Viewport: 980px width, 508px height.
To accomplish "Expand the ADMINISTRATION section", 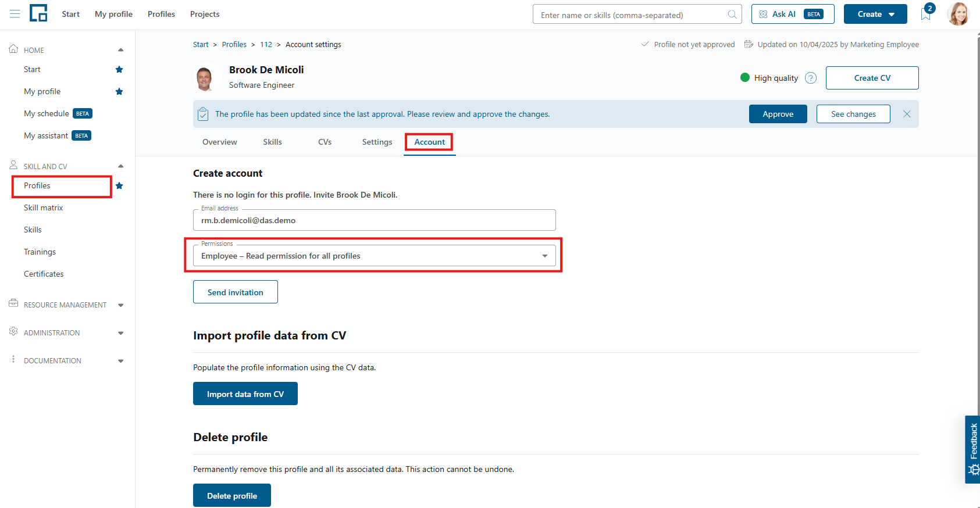I will (x=120, y=333).
